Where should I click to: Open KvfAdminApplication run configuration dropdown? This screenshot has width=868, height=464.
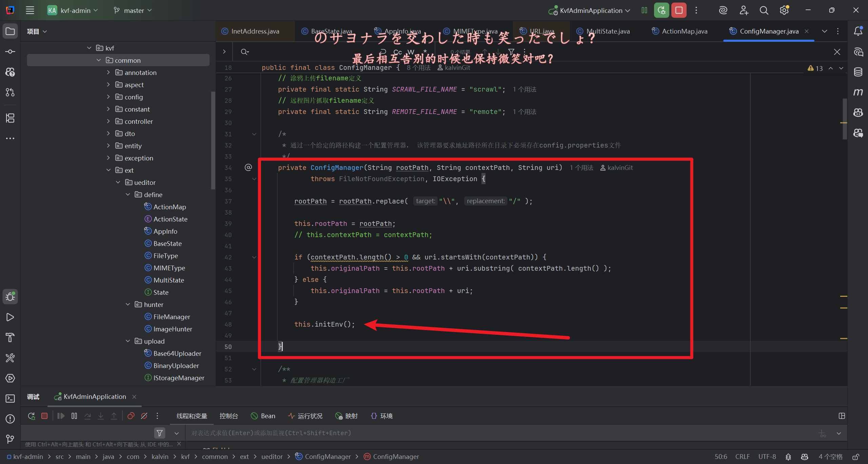[x=590, y=10]
